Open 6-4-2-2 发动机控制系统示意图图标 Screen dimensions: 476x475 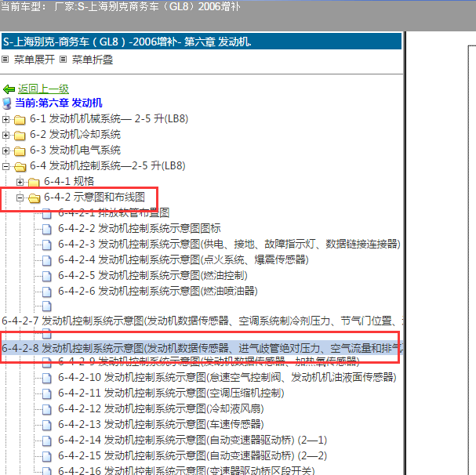[140, 229]
